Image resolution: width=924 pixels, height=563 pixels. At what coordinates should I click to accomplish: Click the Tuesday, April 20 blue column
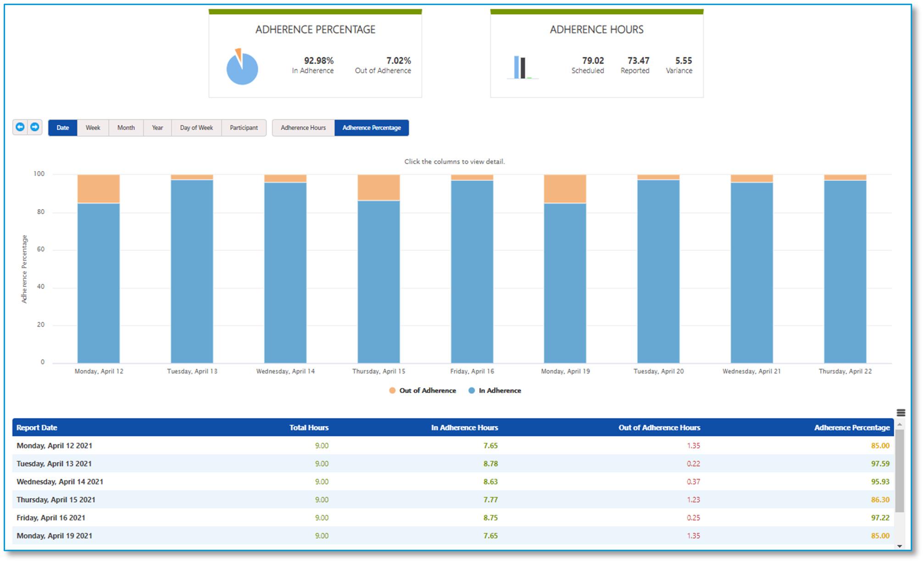[658, 271]
